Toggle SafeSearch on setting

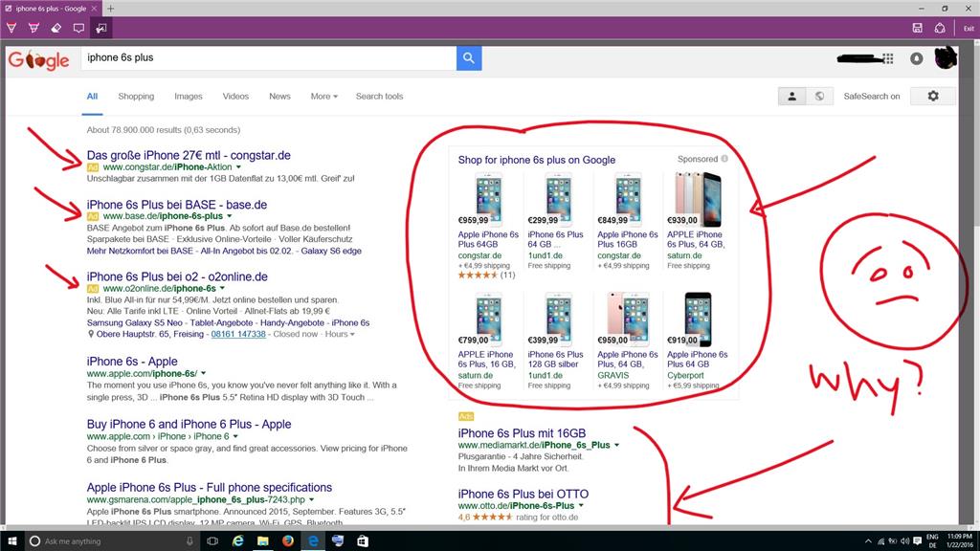[x=871, y=97]
